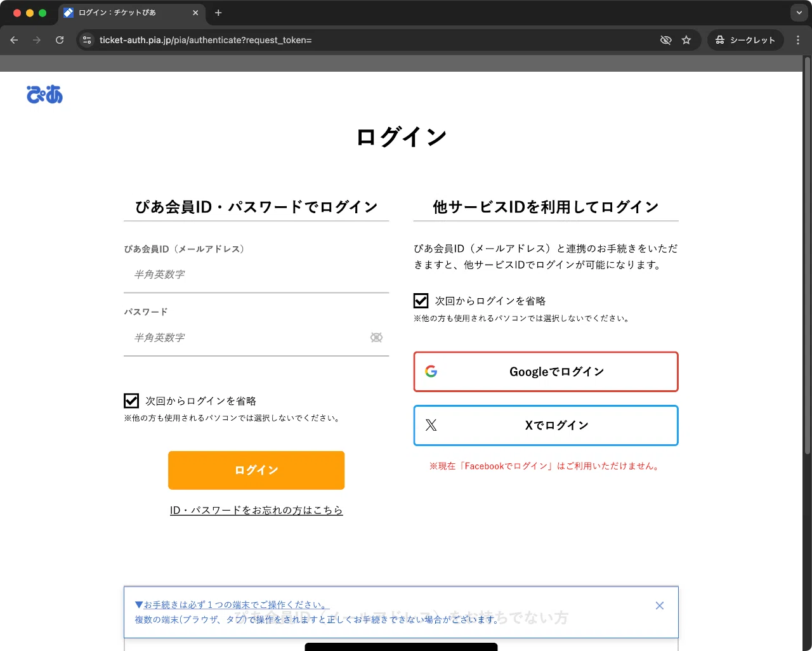
Task: Expand the tab search chevron at top right
Action: [799, 13]
